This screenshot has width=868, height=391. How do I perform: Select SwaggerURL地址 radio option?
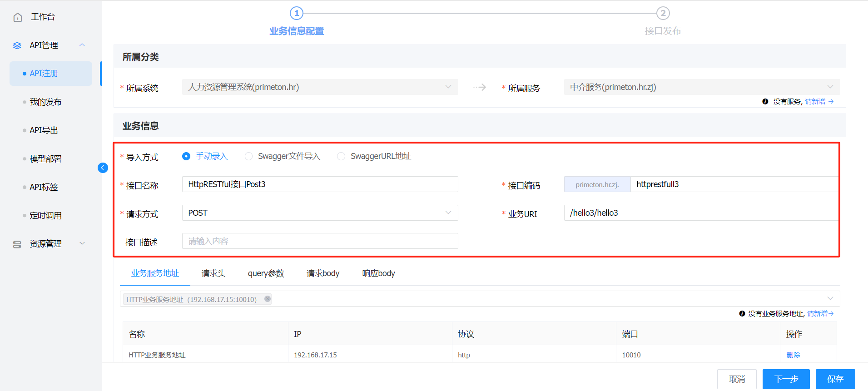[341, 156]
